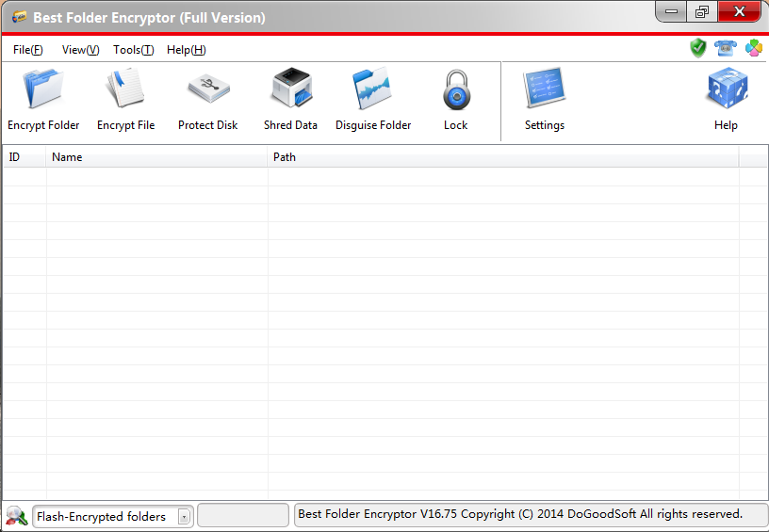Sort list by ID column header
The image size is (769, 532).
[25, 157]
